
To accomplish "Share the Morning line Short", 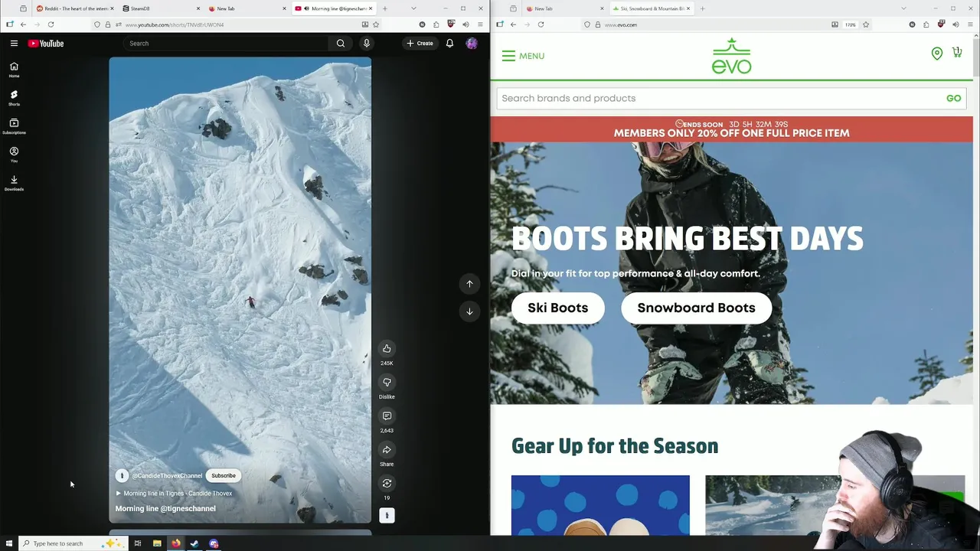I will pos(387,450).
